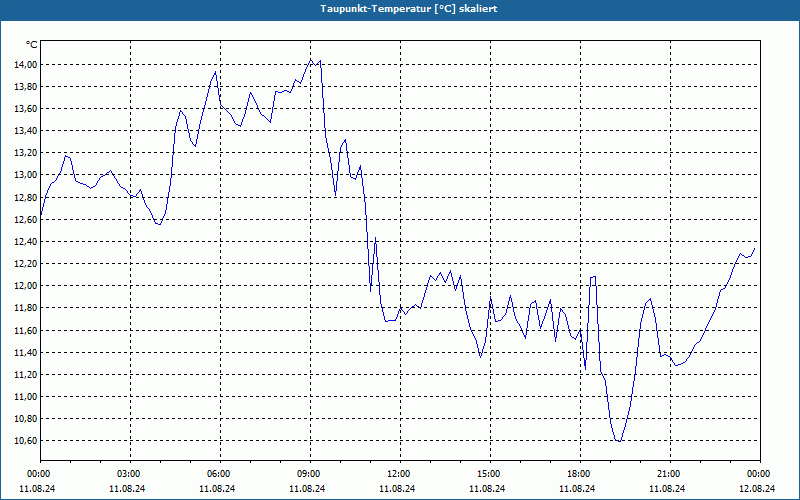Click the 13,00 y-axis label
The width and height of the screenshot is (800, 500).
(x=28, y=175)
